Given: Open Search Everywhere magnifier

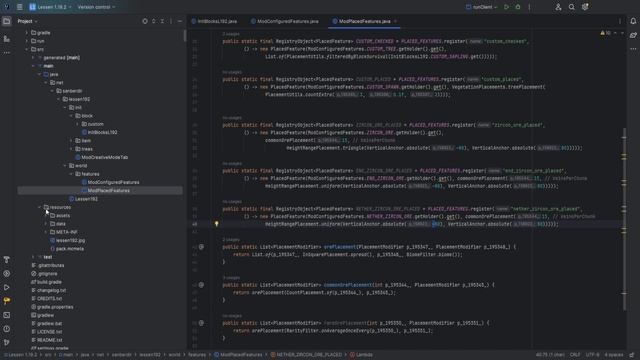Looking at the screenshot, I should click(571, 7).
